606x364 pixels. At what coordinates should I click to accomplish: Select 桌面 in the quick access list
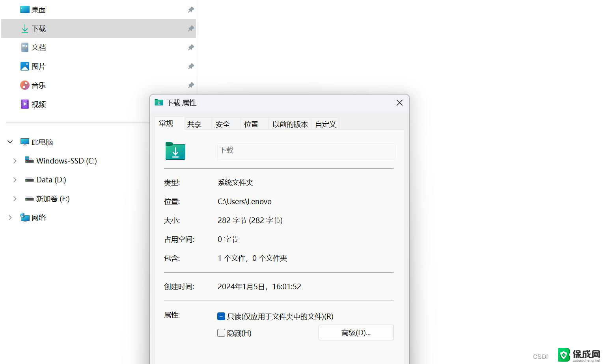pos(39,9)
